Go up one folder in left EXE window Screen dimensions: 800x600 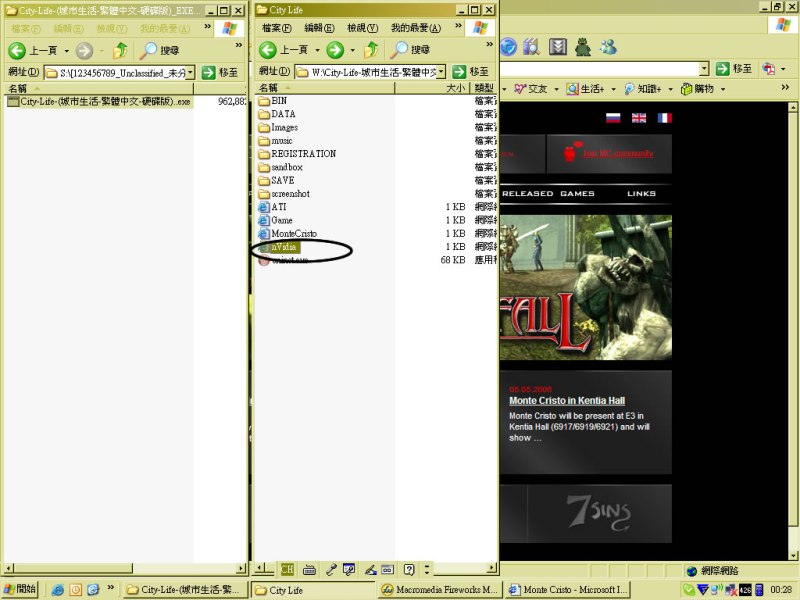120,50
